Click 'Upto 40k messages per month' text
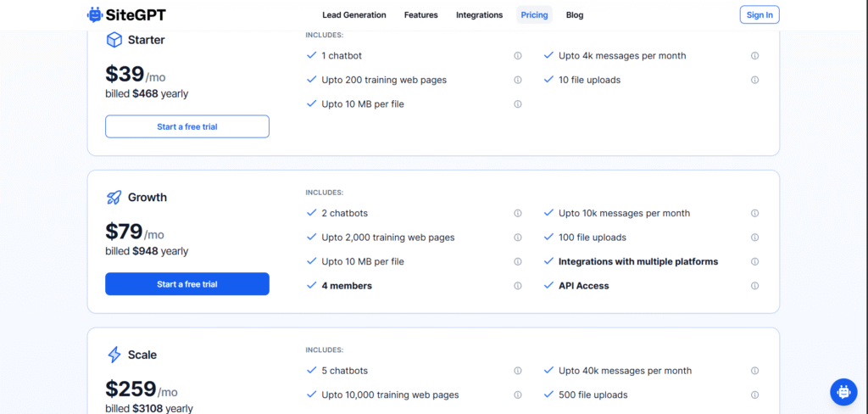The width and height of the screenshot is (868, 414). (625, 370)
